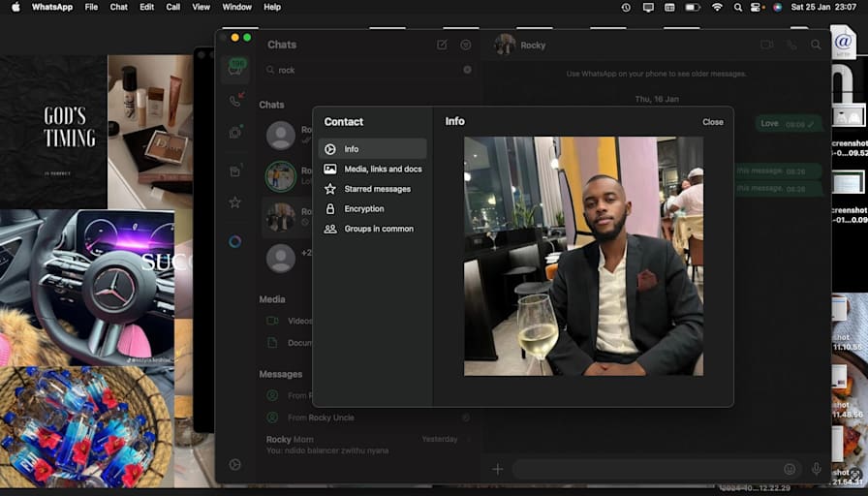Open the Call menu
Image resolution: width=868 pixels, height=496 pixels.
click(173, 7)
